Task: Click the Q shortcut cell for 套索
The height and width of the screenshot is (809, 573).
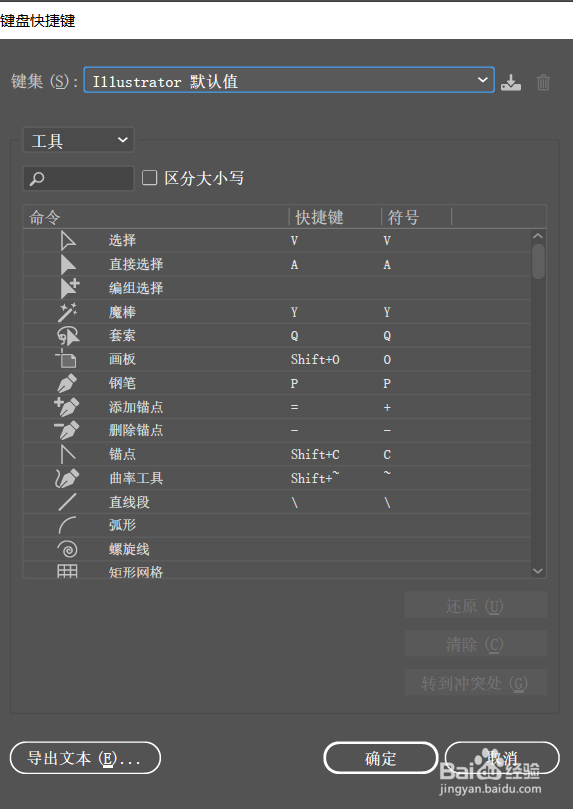Action: (x=294, y=336)
